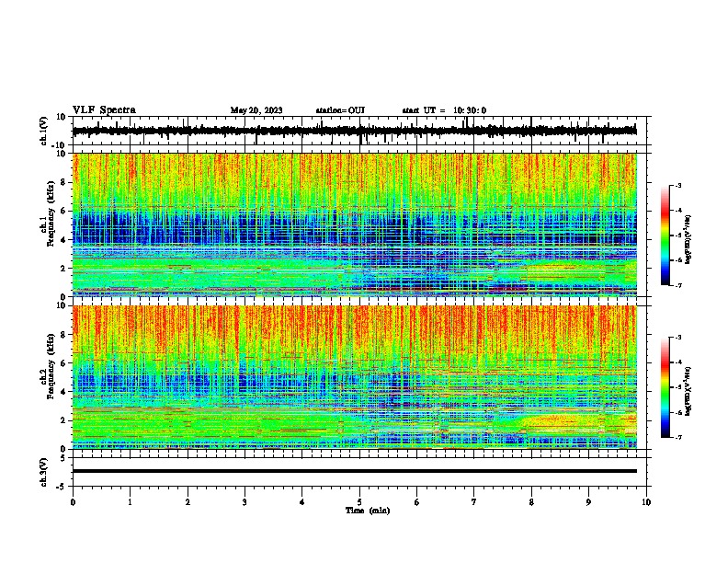Image resolution: width=728 pixels, height=563 pixels.
Task: Click the time axis tick '3'
Action: pyautogui.click(x=245, y=502)
